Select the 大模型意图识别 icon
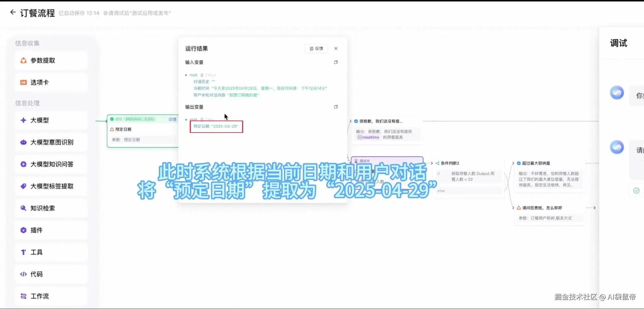 click(x=23, y=142)
